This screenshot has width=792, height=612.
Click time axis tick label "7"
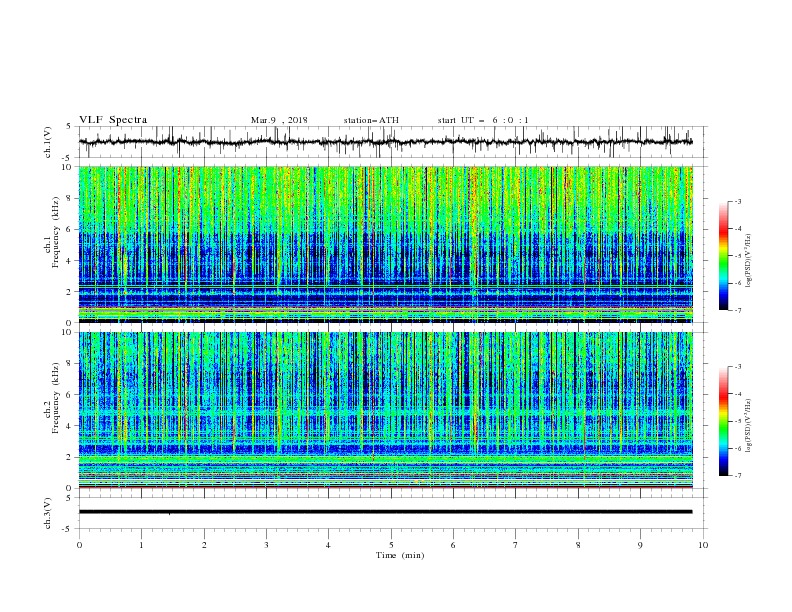pyautogui.click(x=516, y=545)
